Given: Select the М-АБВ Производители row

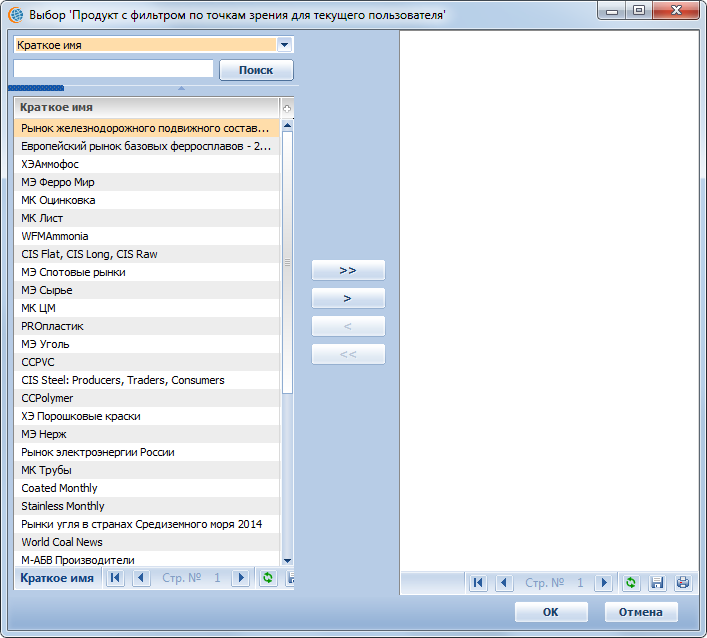Looking at the screenshot, I should coord(147,560).
